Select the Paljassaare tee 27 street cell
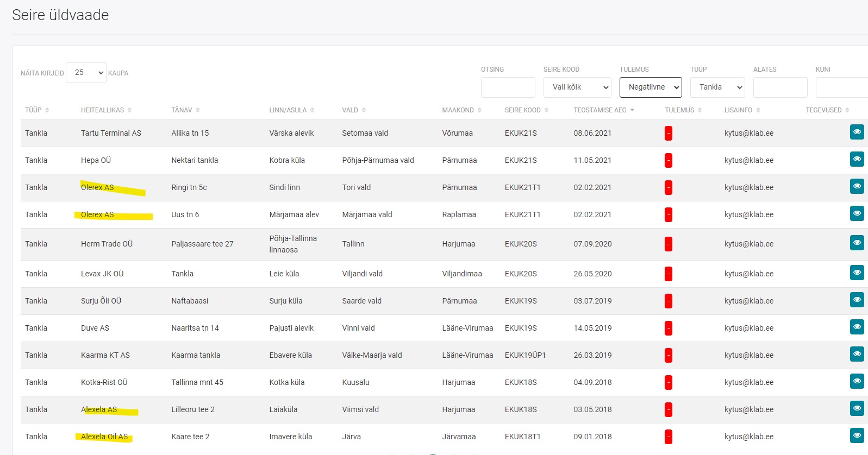 [202, 244]
